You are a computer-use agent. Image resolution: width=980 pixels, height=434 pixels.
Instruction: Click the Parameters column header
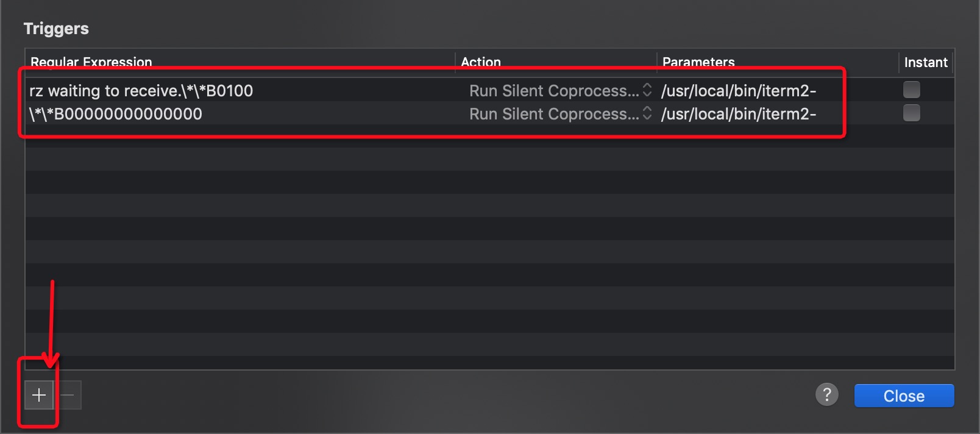tap(698, 62)
